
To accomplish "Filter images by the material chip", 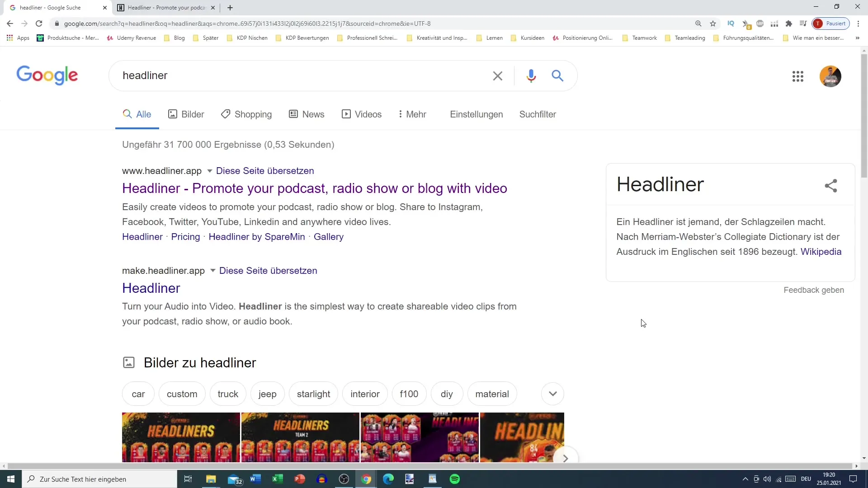I will click(x=492, y=394).
